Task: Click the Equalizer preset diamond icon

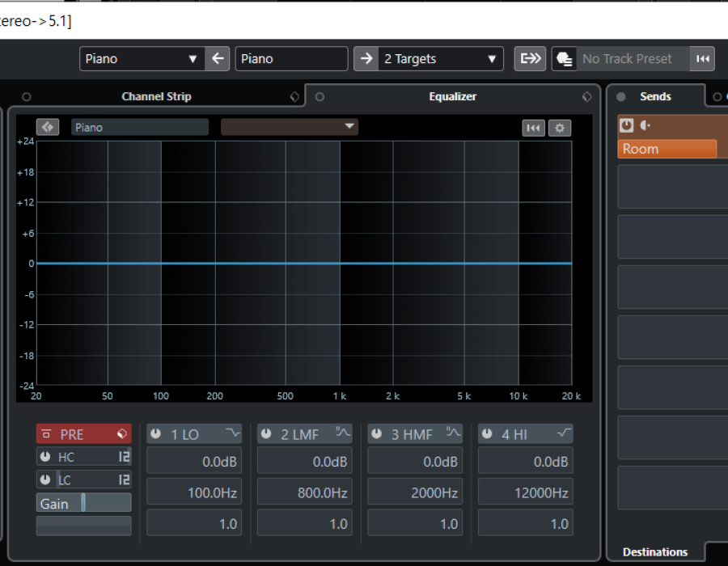Action: (x=587, y=96)
